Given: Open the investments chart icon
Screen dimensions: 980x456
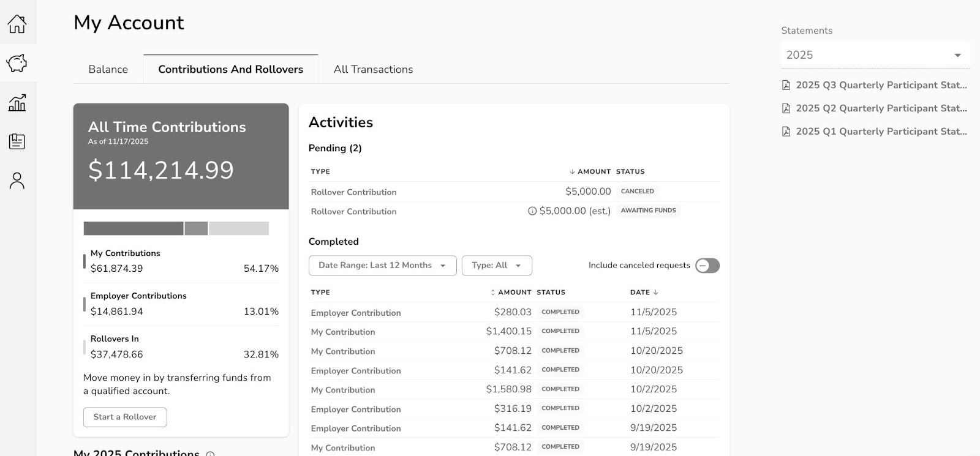Looking at the screenshot, I should [x=17, y=102].
